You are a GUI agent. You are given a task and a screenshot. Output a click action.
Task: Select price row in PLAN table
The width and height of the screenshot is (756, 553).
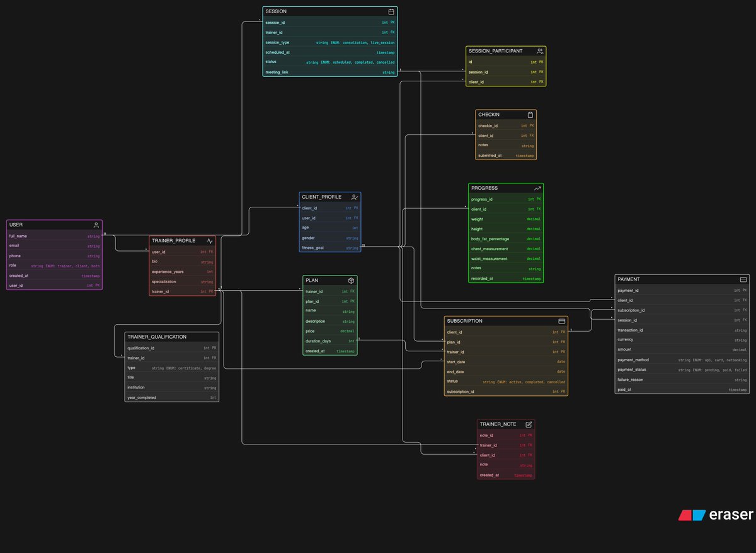(x=330, y=331)
